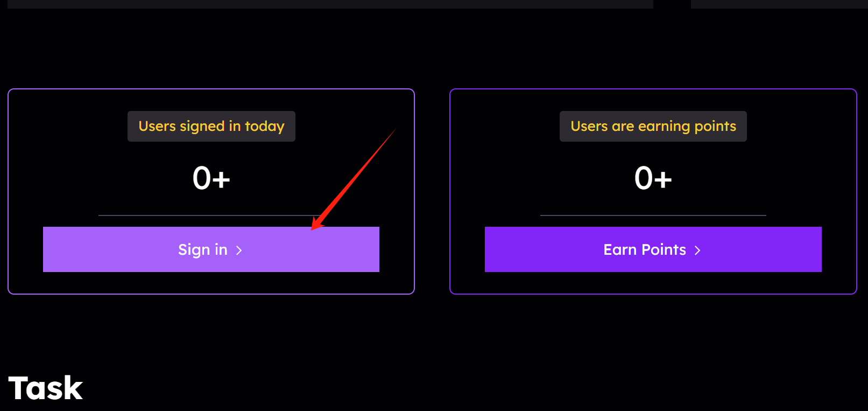Click the Earn Points button
Screen dimensions: 868x411
(x=653, y=249)
